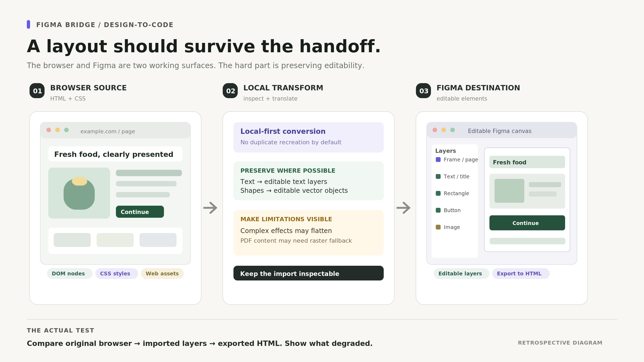
Task: Click the red dot in Figma canvas window
Action: tap(435, 130)
